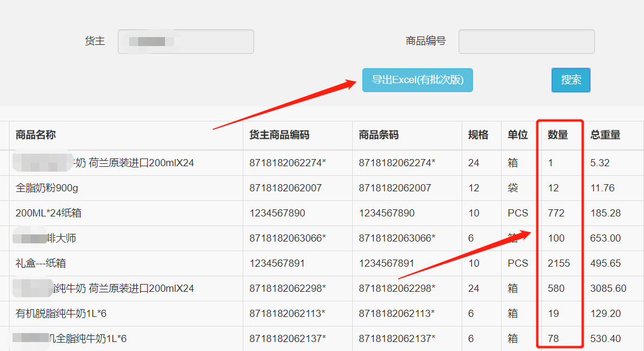Select product name 全脂奶粉900g
644x351 pixels.
click(47, 188)
